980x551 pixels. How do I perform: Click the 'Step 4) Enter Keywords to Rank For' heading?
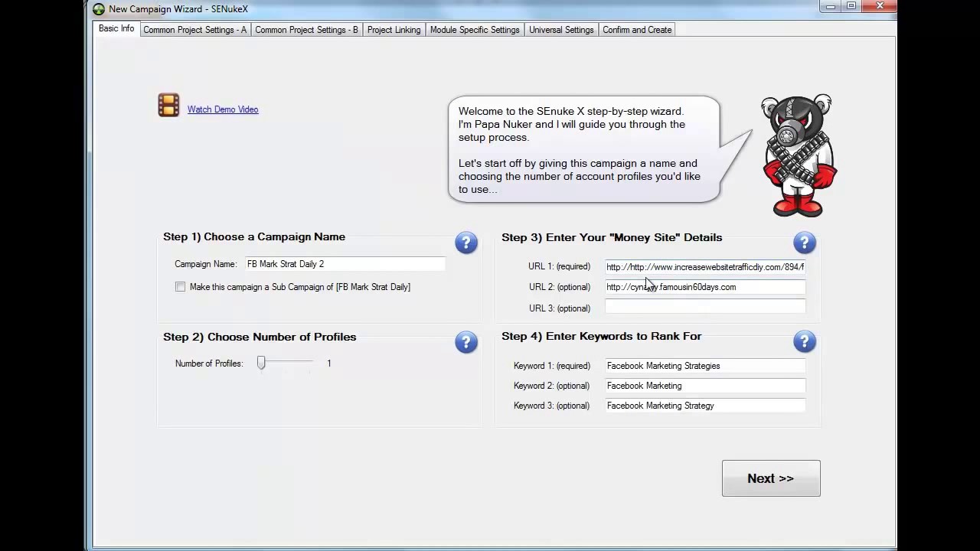[x=602, y=336]
